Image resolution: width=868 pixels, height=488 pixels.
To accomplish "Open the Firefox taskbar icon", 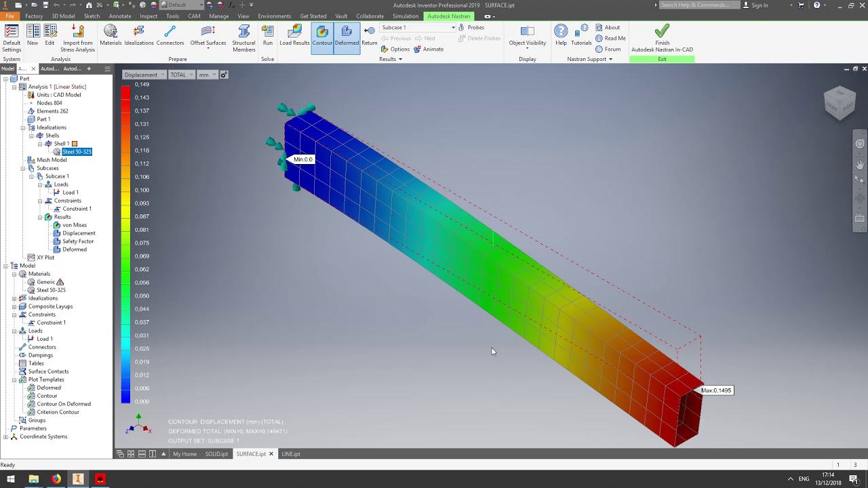I will 56,479.
